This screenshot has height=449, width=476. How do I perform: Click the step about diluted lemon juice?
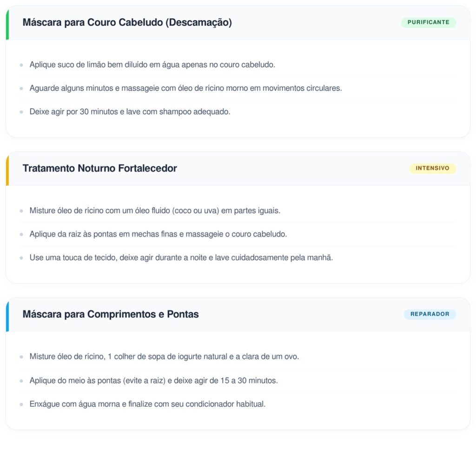tap(152, 65)
